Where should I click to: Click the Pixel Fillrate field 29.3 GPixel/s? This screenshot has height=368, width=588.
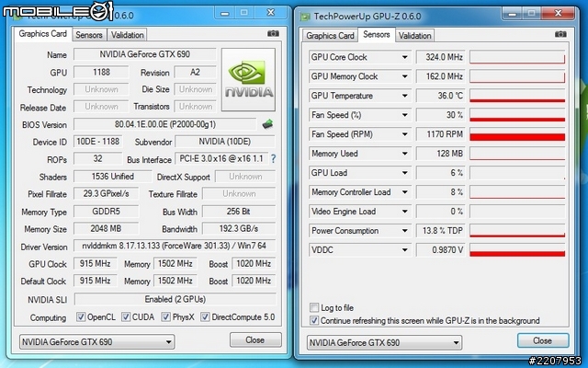pos(107,194)
